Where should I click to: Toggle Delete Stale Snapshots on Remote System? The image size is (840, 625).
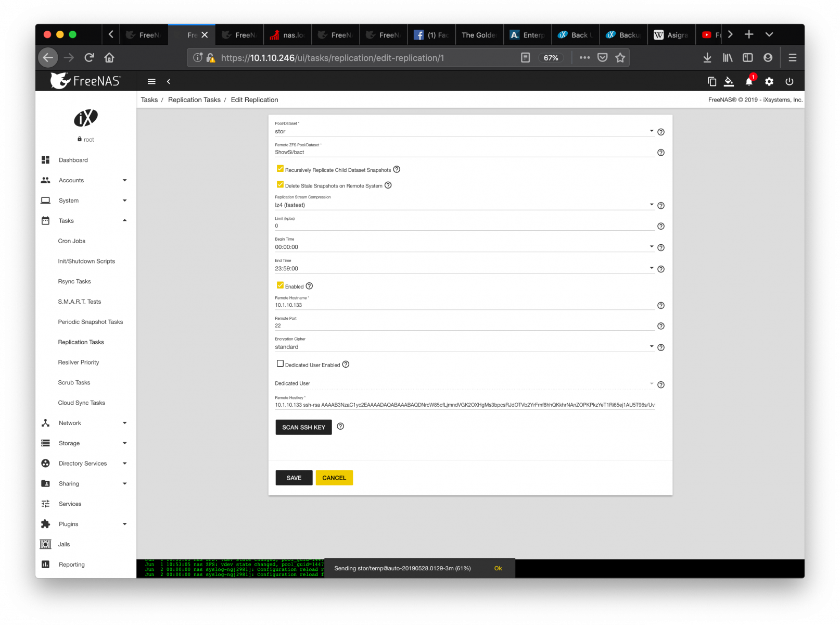[x=280, y=184]
